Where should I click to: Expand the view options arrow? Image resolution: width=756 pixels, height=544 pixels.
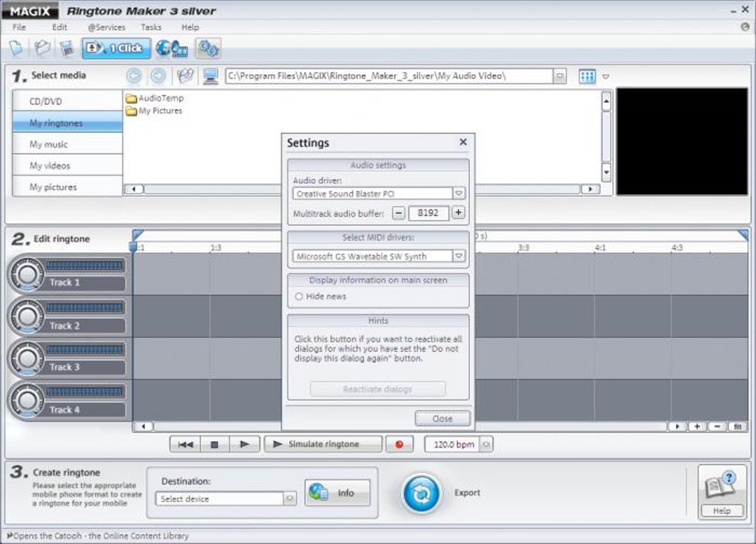606,76
